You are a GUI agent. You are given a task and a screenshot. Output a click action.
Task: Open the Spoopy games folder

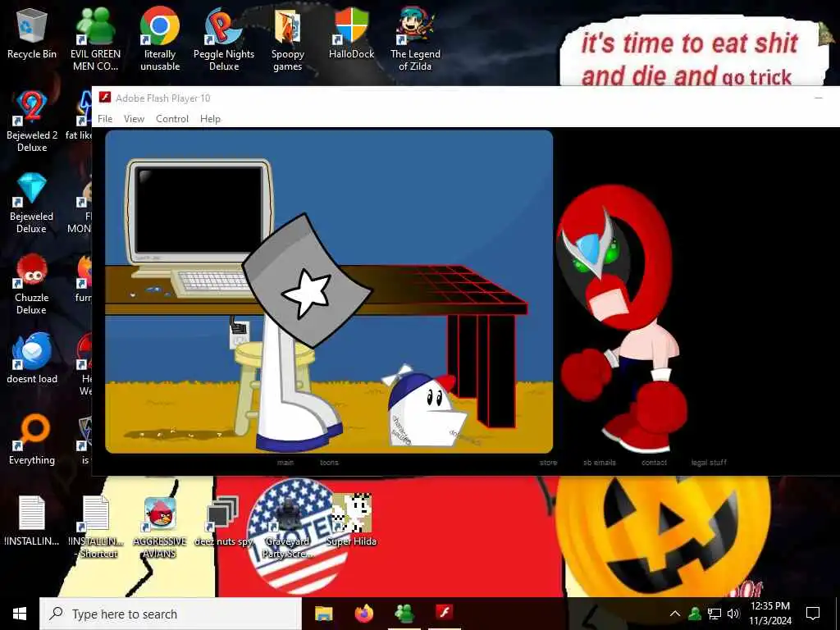[288, 39]
